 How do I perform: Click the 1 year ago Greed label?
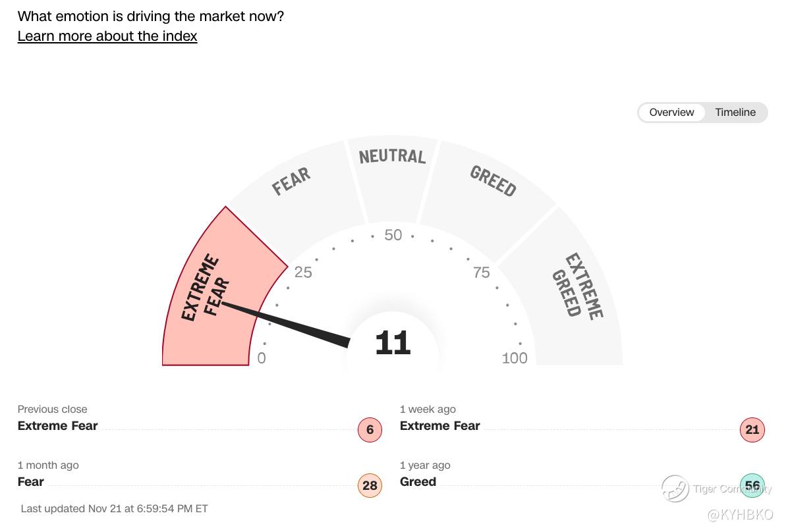[418, 482]
